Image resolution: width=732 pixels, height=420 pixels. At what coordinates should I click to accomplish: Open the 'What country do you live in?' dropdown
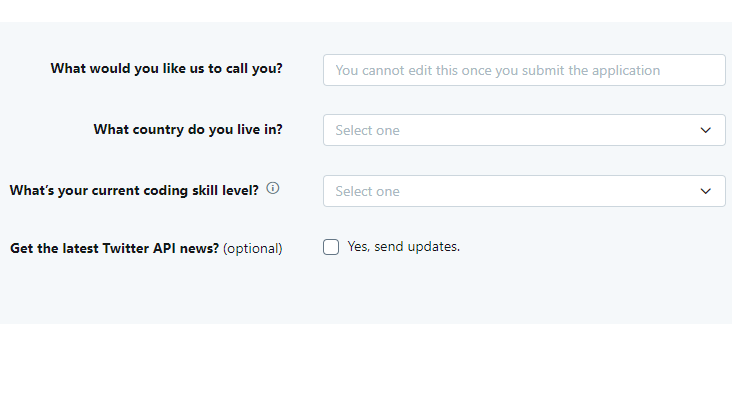click(x=524, y=130)
